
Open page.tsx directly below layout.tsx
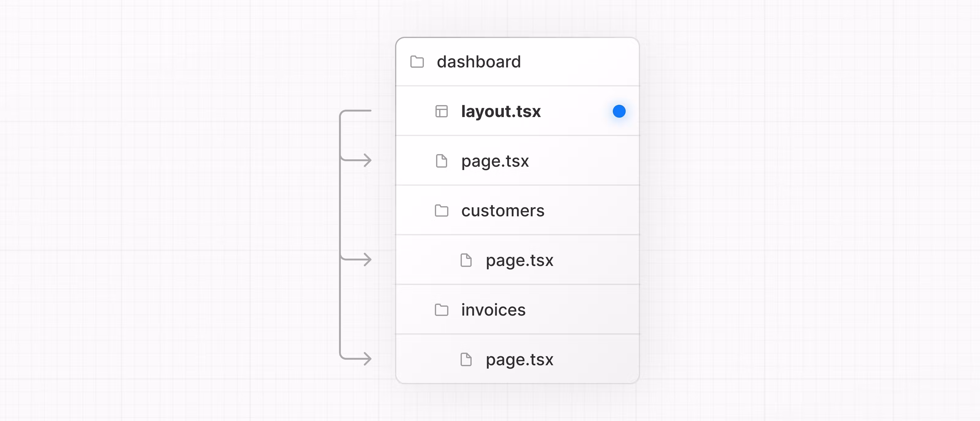tap(495, 161)
